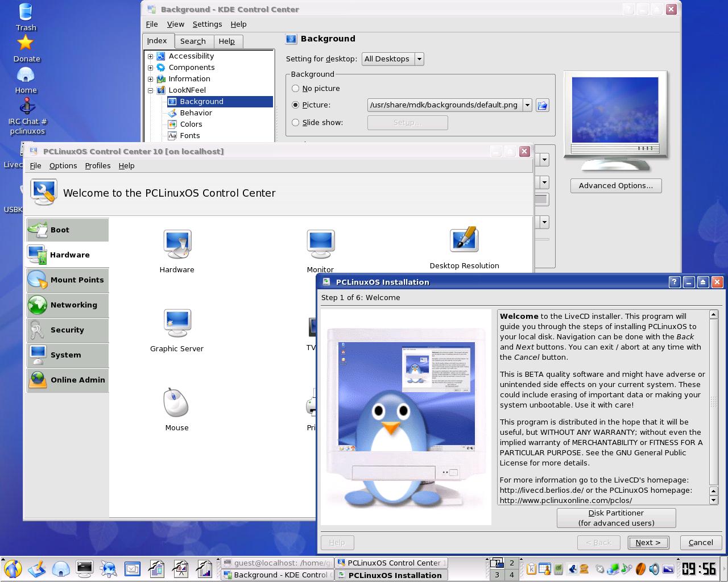
Task: Select the Picture radio button
Action: pos(295,105)
